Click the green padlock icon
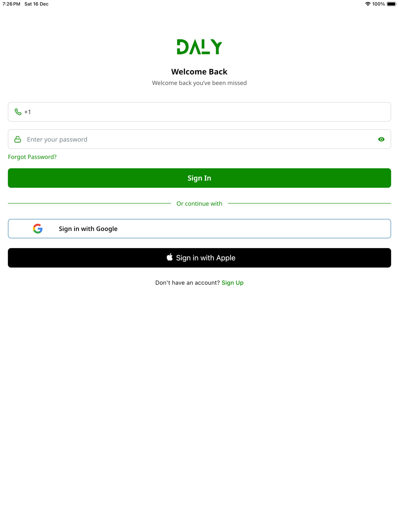The height and width of the screenshot is (532, 399). (18, 139)
